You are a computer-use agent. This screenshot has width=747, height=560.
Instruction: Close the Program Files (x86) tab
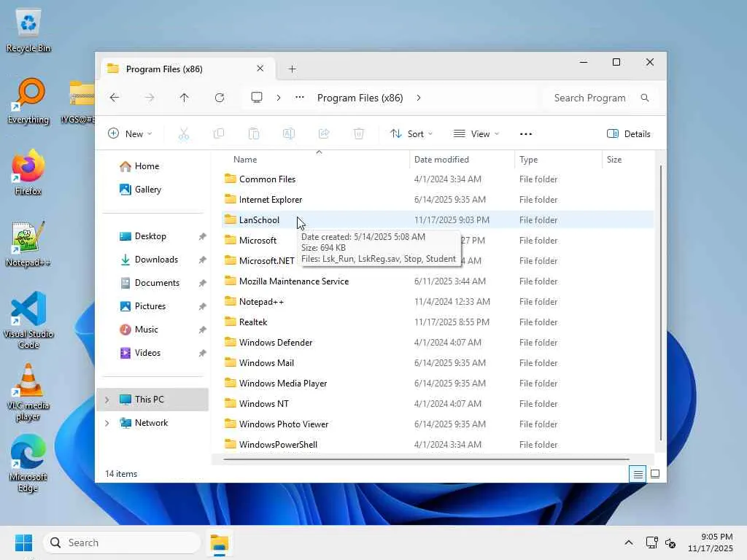[x=260, y=69]
